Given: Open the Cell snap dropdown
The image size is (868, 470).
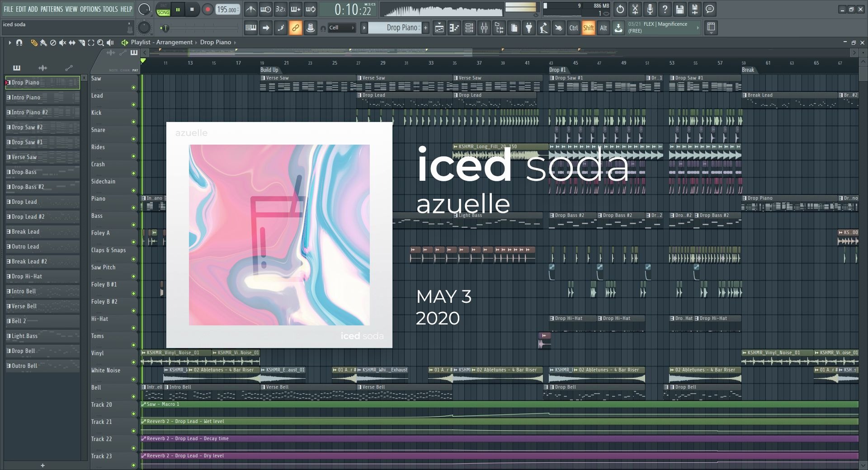Looking at the screenshot, I should [x=342, y=28].
